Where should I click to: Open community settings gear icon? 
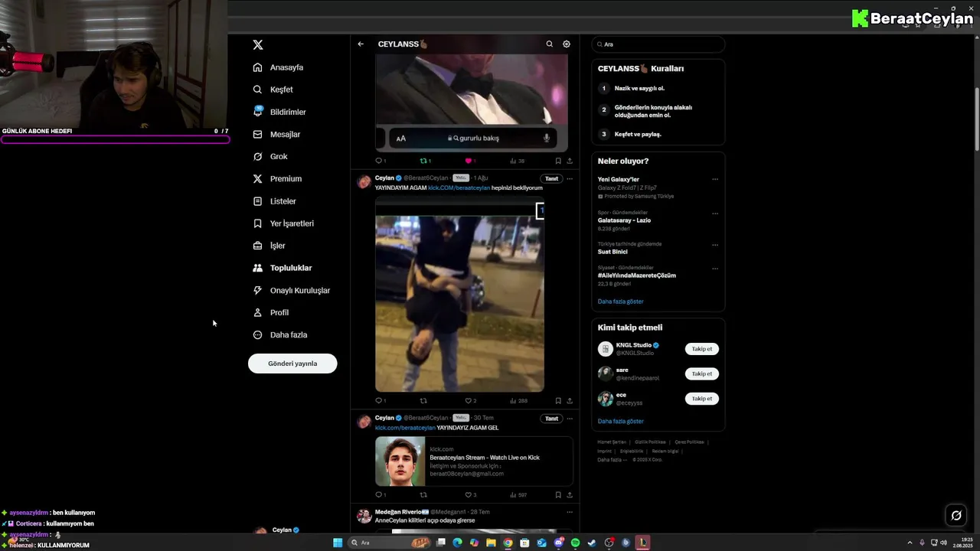pyautogui.click(x=567, y=44)
